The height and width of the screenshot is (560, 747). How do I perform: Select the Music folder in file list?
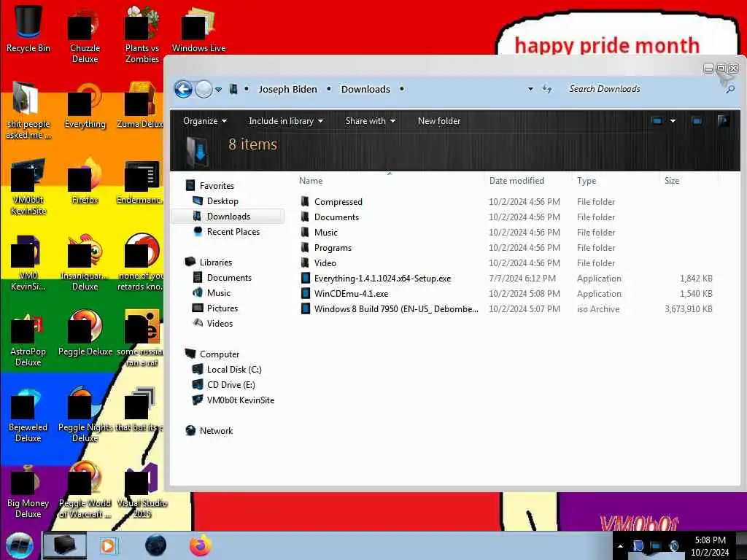click(326, 233)
